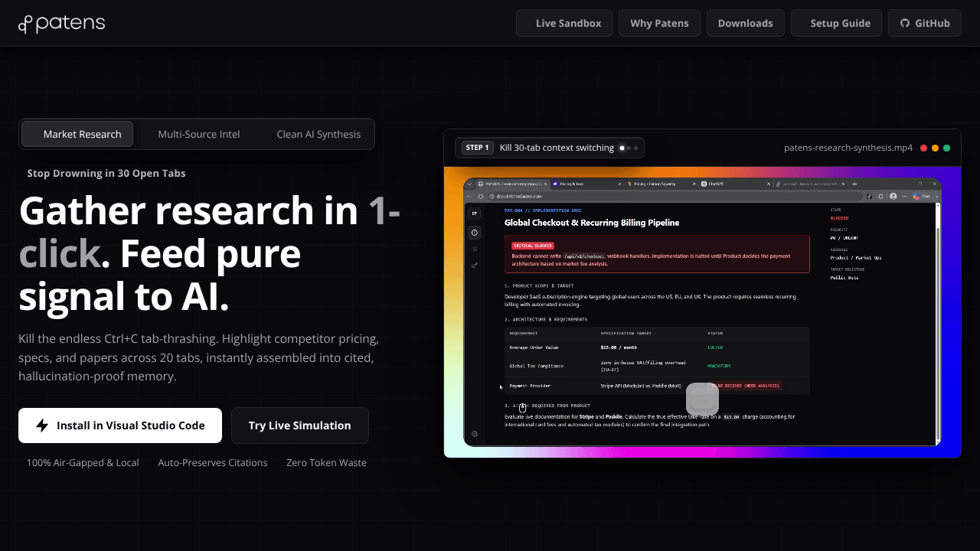Click the active step indicator dot
980x551 pixels.
[622, 148]
